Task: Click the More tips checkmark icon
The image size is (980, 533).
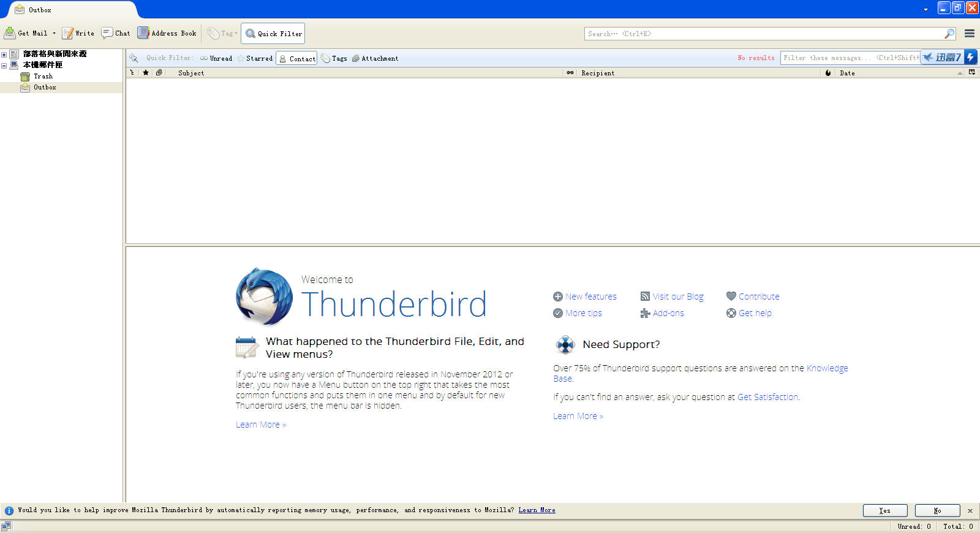Action: tap(558, 313)
